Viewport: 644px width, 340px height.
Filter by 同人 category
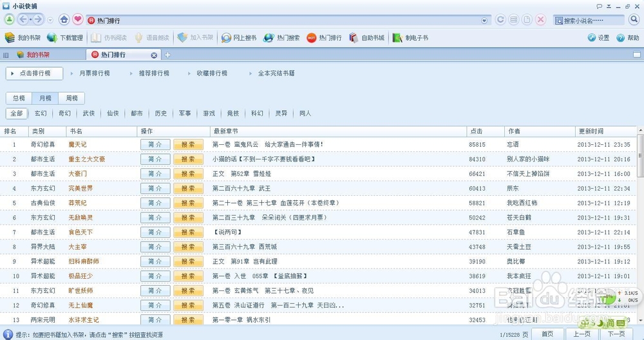(x=305, y=113)
